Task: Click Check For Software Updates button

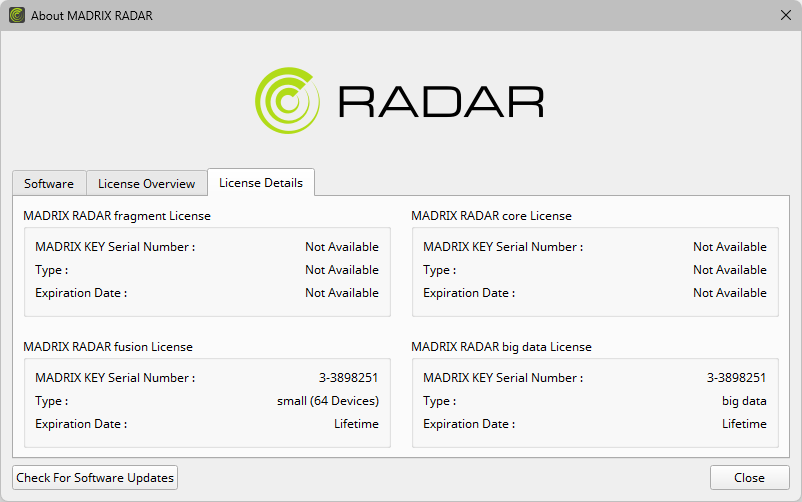Action: click(x=95, y=477)
